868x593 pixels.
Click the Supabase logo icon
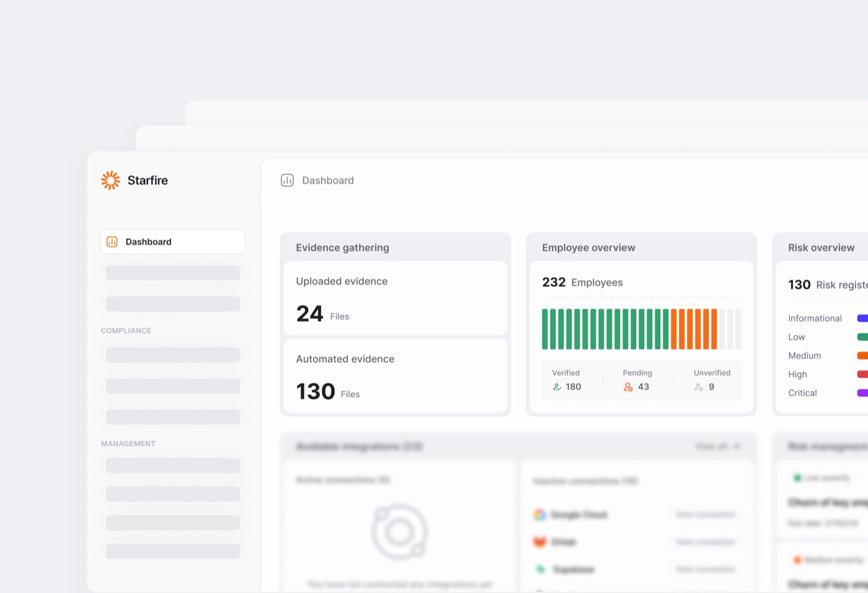pyautogui.click(x=540, y=569)
